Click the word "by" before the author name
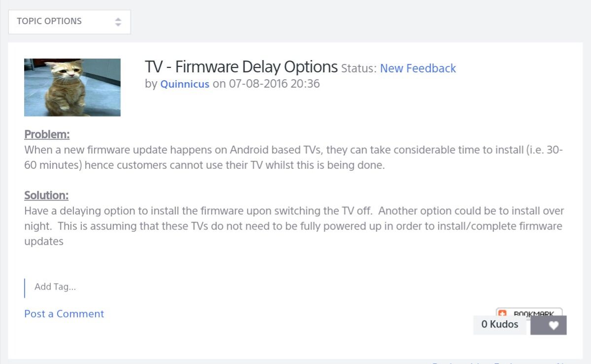 151,84
